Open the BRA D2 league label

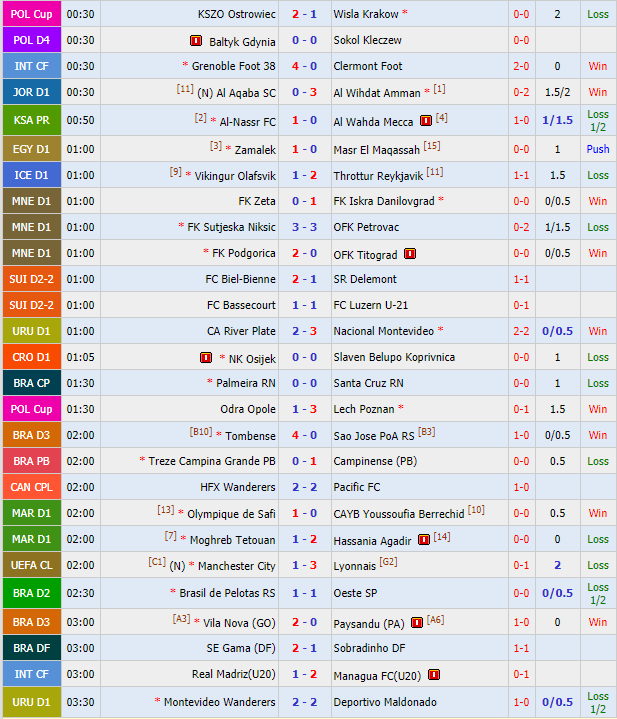32,593
